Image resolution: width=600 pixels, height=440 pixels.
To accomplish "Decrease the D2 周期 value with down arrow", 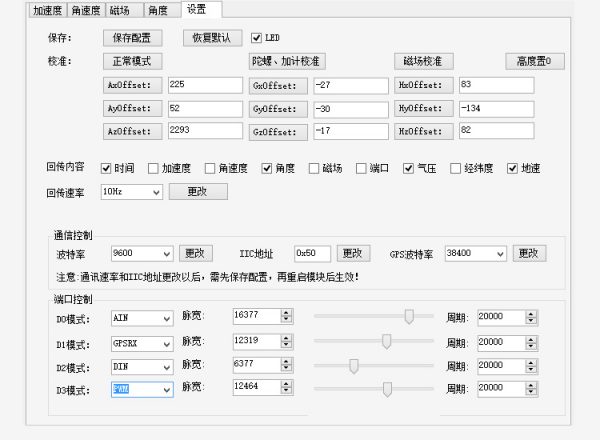I will click(x=535, y=369).
